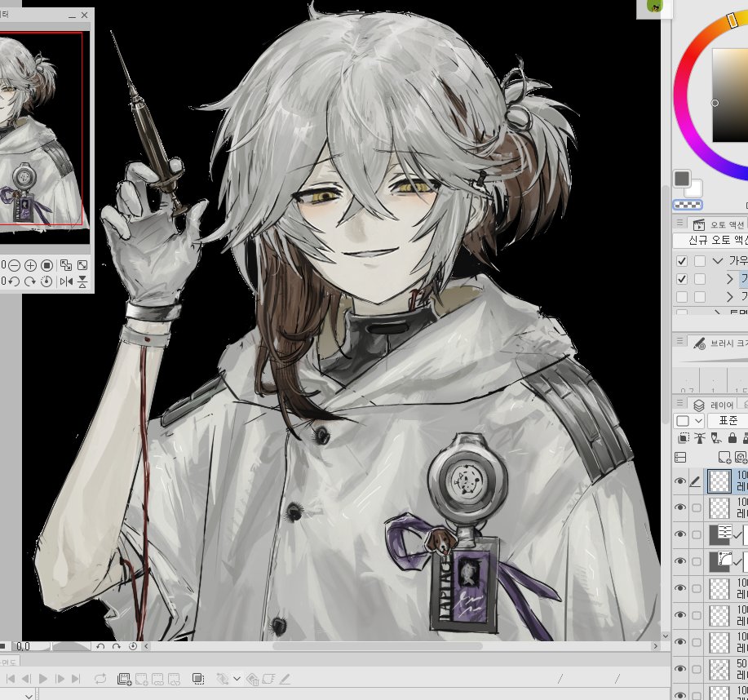
Task: Rotate canvas right from the Navigator panel
Action: (x=30, y=281)
